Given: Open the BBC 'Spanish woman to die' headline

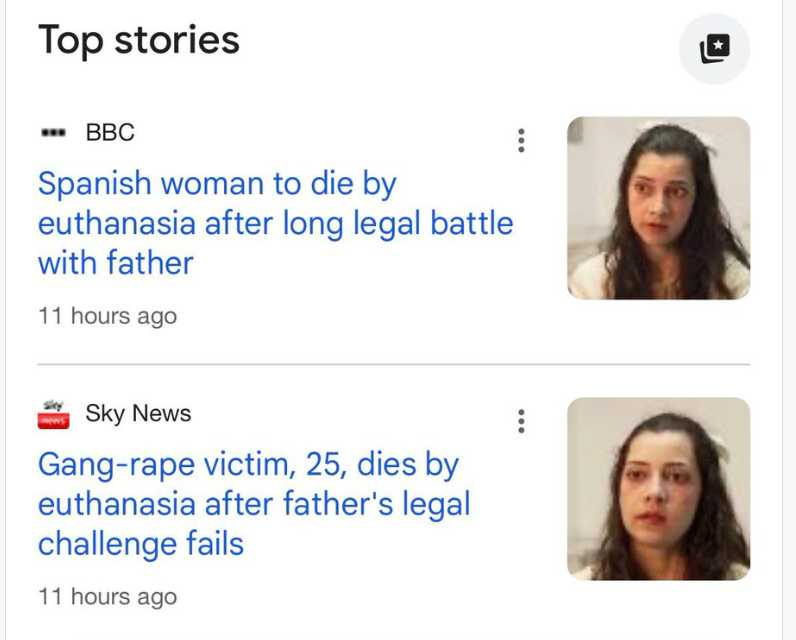Looking at the screenshot, I should [217, 184].
